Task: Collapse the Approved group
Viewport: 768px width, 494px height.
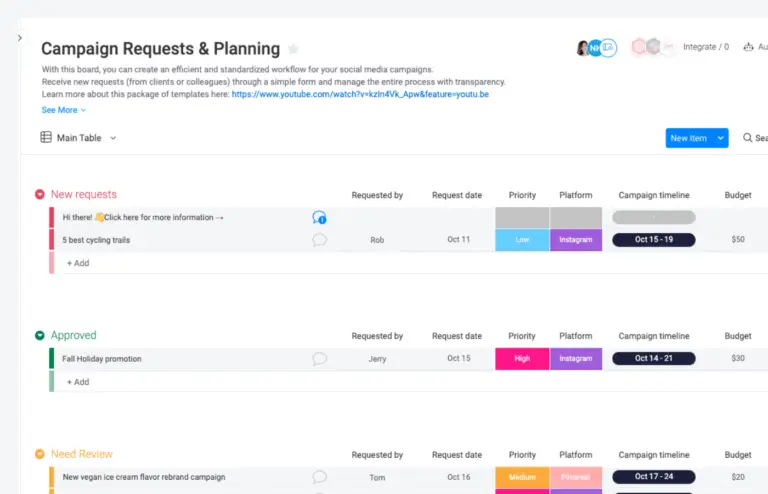Action: coord(40,336)
